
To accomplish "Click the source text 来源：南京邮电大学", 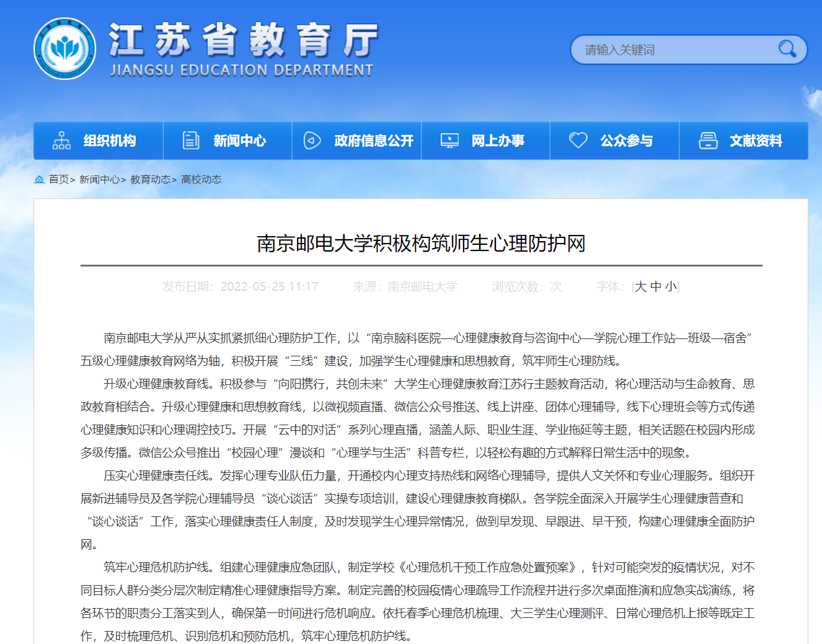I will pyautogui.click(x=405, y=286).
